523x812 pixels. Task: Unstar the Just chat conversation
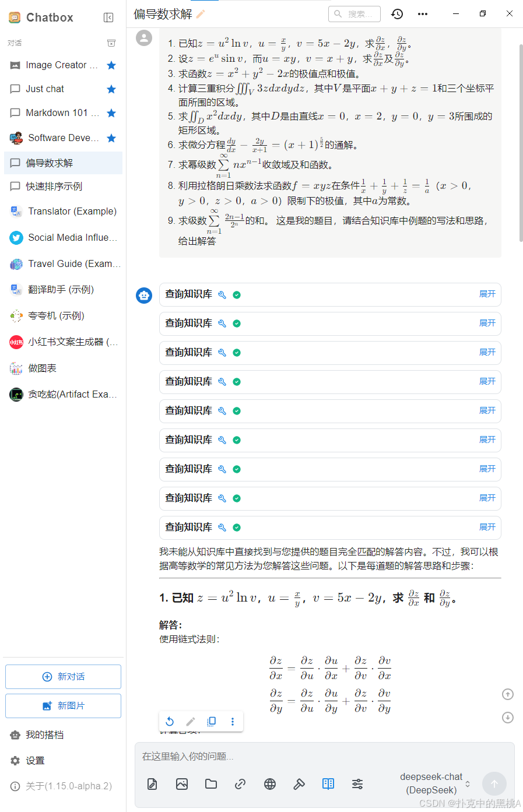[x=111, y=89]
